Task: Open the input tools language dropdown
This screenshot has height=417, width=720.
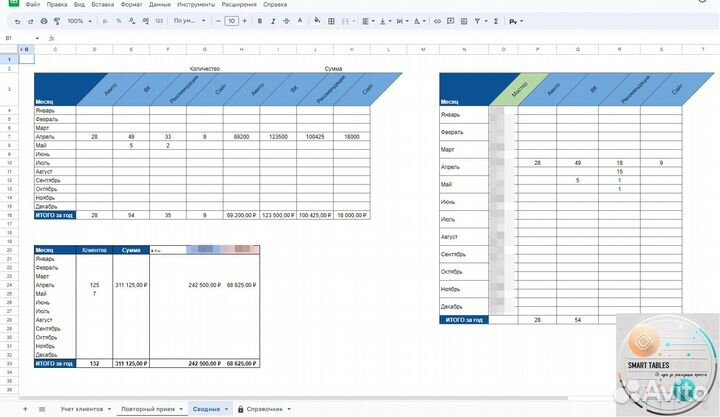Action: point(516,21)
